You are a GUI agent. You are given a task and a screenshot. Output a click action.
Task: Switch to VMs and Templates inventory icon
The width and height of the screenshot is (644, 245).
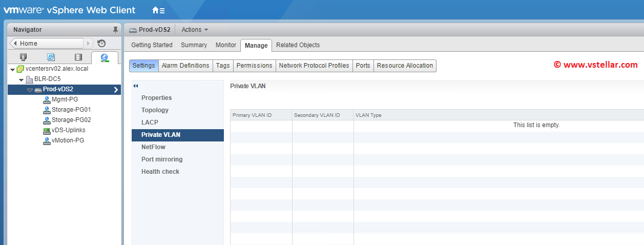pos(51,57)
